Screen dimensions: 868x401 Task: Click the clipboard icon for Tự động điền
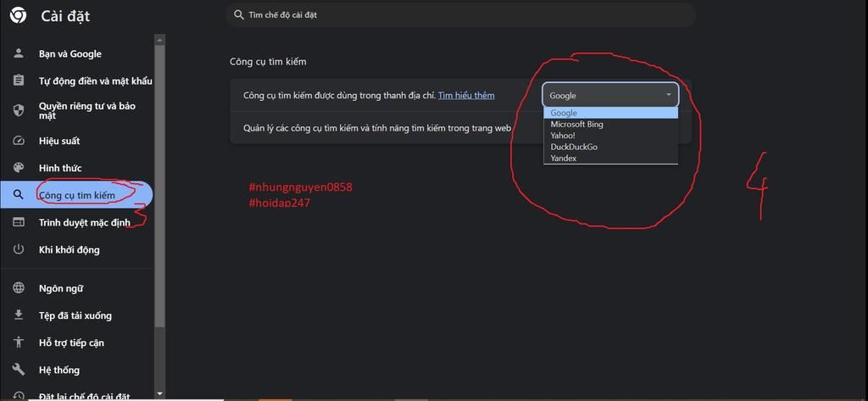(x=19, y=81)
